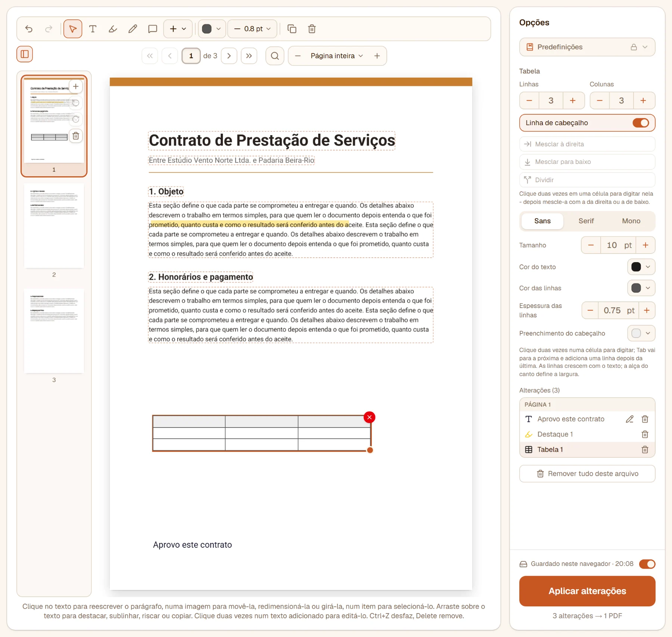Image resolution: width=672 pixels, height=637 pixels.
Task: Jump to the last page
Action: (x=249, y=56)
